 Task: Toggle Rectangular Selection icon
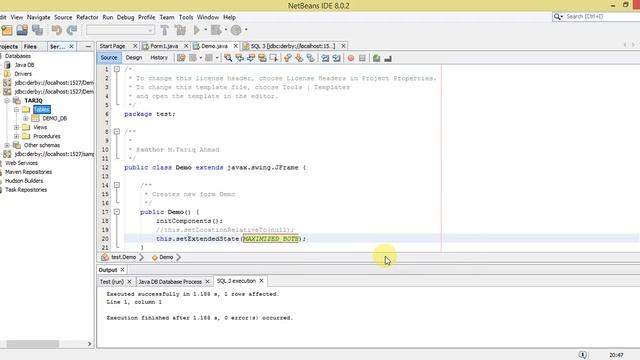[273, 58]
